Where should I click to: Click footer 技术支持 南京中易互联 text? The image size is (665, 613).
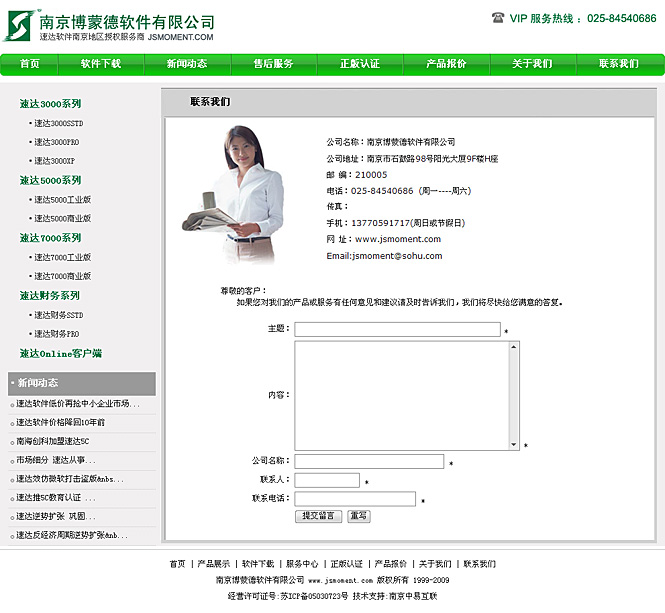click(x=395, y=596)
